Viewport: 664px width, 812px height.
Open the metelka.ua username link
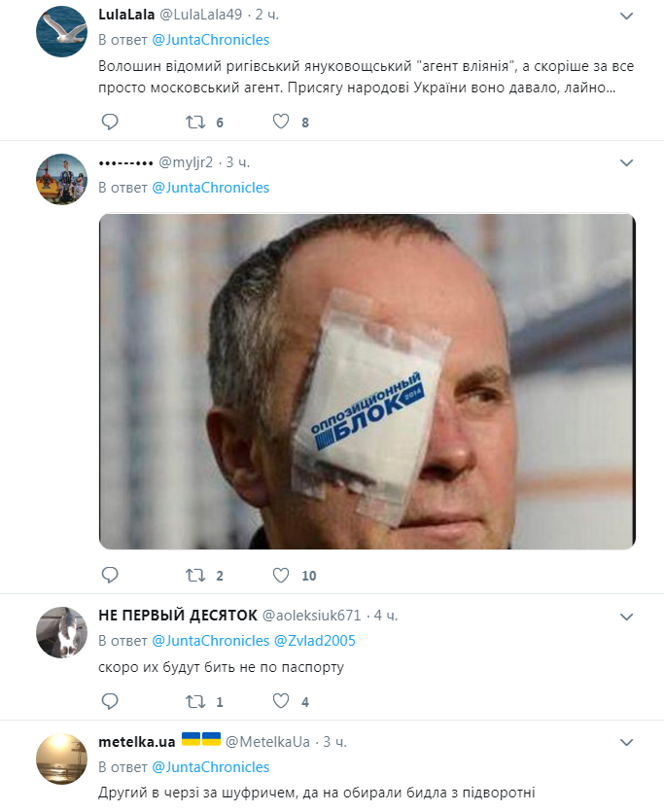point(137,742)
